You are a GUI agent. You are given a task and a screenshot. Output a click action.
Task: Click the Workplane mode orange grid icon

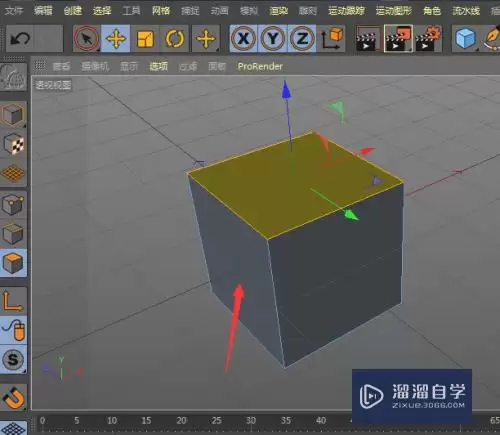coord(13,173)
